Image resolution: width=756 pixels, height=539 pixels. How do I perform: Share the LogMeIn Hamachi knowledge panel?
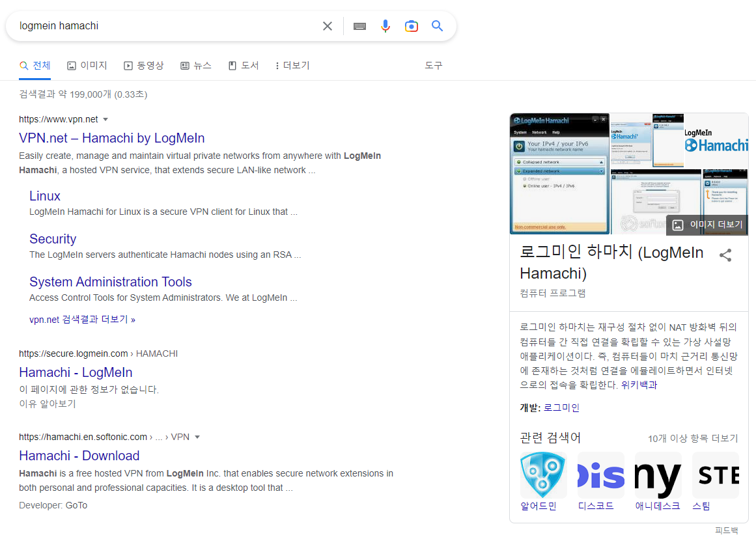click(725, 255)
